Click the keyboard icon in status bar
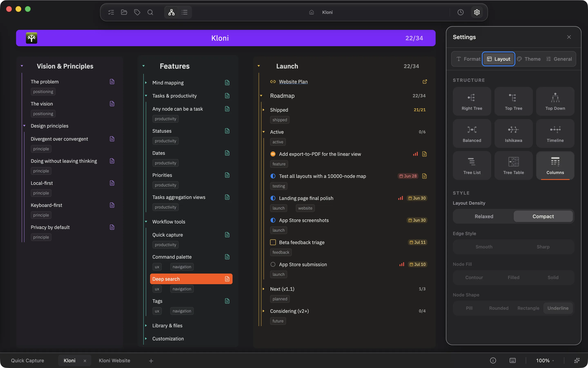 click(x=513, y=360)
